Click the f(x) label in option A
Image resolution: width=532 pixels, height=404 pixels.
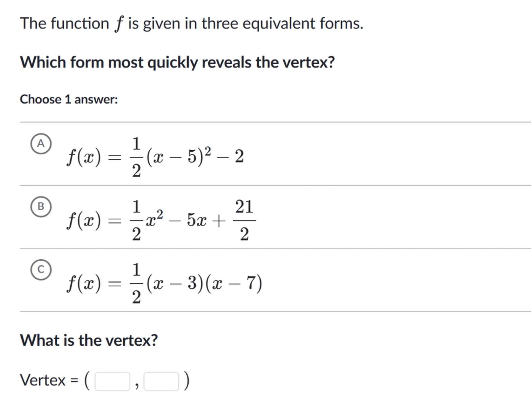84,157
